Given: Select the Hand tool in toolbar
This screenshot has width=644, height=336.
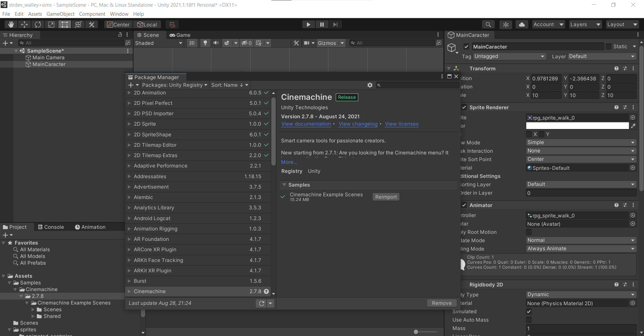Looking at the screenshot, I should tap(11, 24).
